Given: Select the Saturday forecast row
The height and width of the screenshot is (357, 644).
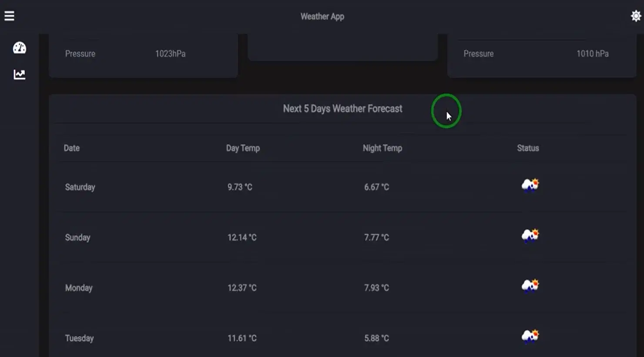Looking at the screenshot, I should [x=343, y=187].
